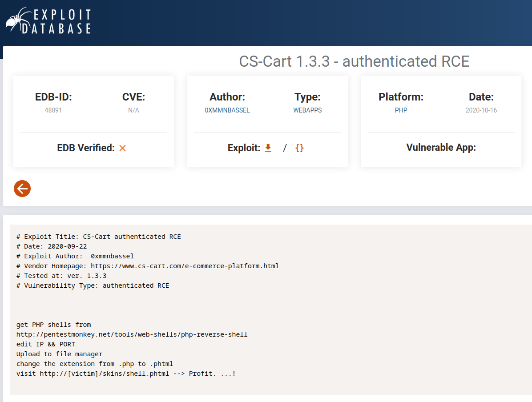Click the orange back arrow button
532x402 pixels.
pos(22,189)
